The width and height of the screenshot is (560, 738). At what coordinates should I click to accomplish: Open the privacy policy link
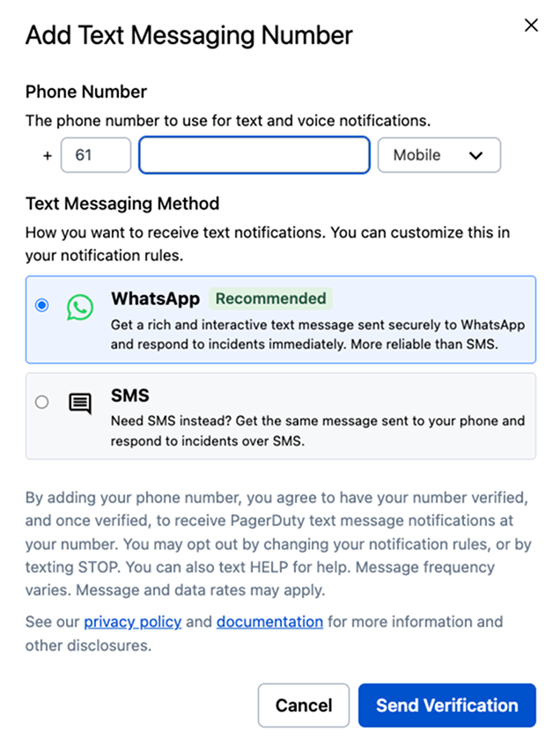click(x=132, y=622)
